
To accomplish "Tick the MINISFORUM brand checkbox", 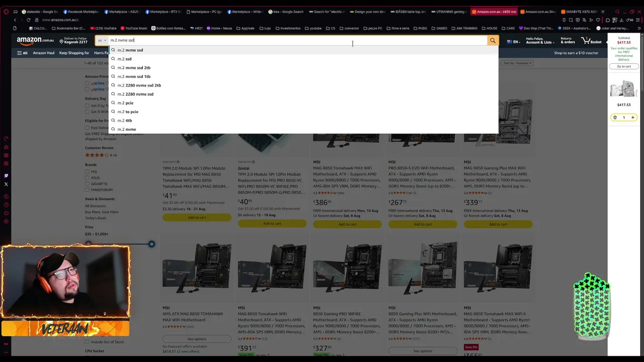I will pyautogui.click(x=87, y=190).
